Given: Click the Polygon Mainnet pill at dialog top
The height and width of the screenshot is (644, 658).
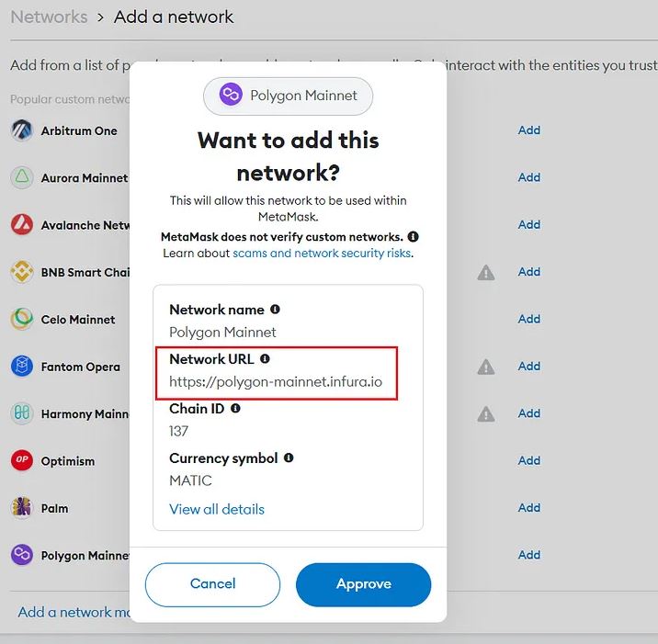Looking at the screenshot, I should tap(288, 96).
